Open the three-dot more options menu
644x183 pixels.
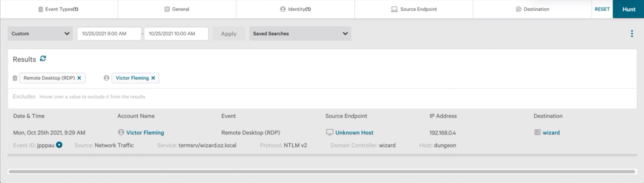tap(632, 34)
